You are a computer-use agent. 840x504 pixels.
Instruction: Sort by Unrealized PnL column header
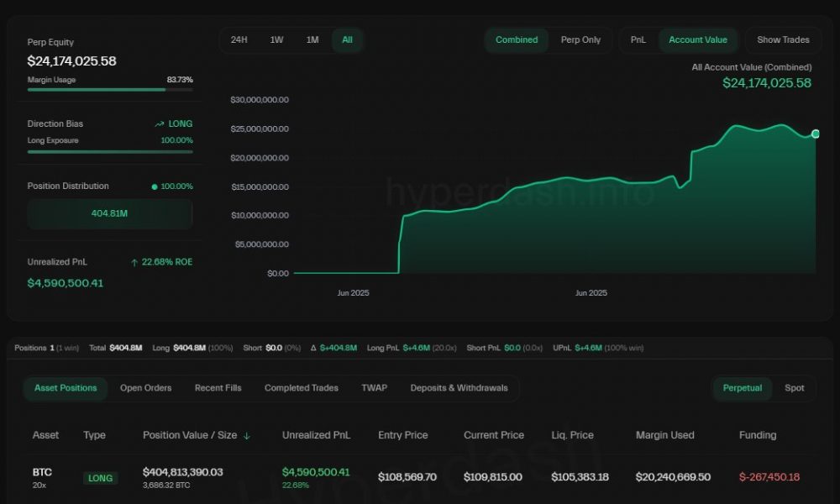coord(316,435)
